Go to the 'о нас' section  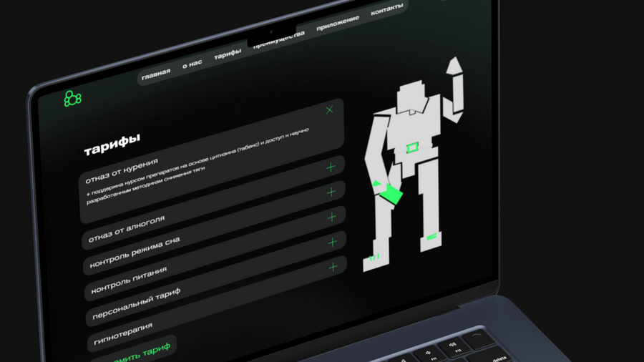(192, 64)
